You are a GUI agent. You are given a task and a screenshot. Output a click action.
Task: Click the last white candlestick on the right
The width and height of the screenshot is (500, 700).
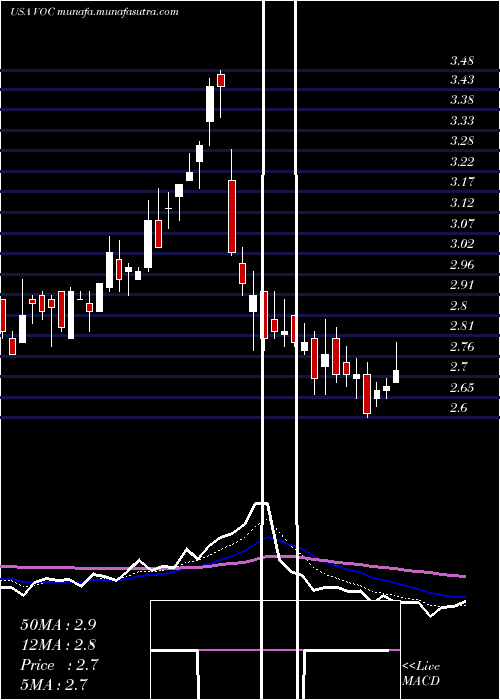pos(396,376)
